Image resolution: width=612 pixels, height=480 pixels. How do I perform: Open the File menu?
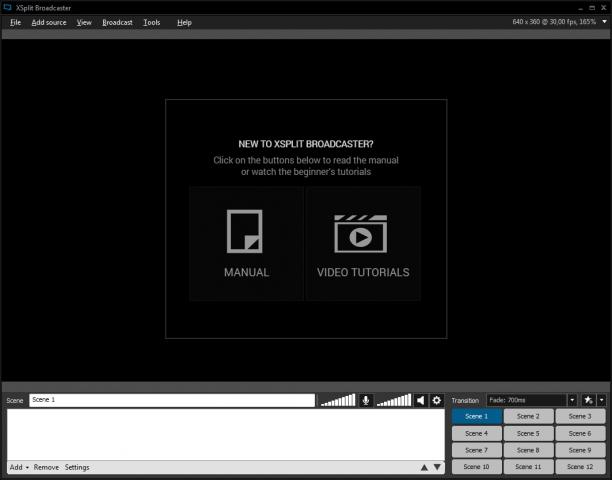[x=15, y=23]
